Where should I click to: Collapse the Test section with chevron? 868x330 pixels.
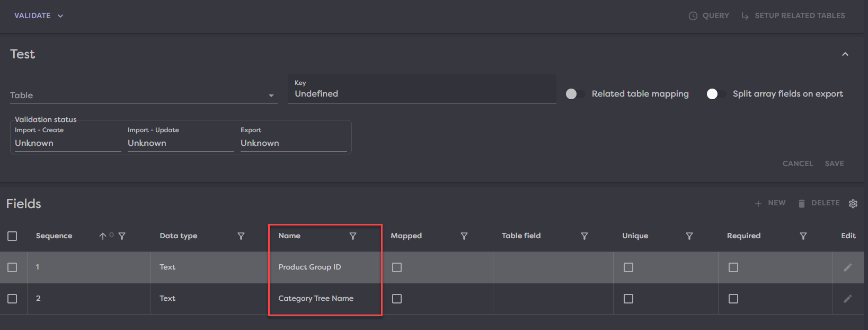845,54
